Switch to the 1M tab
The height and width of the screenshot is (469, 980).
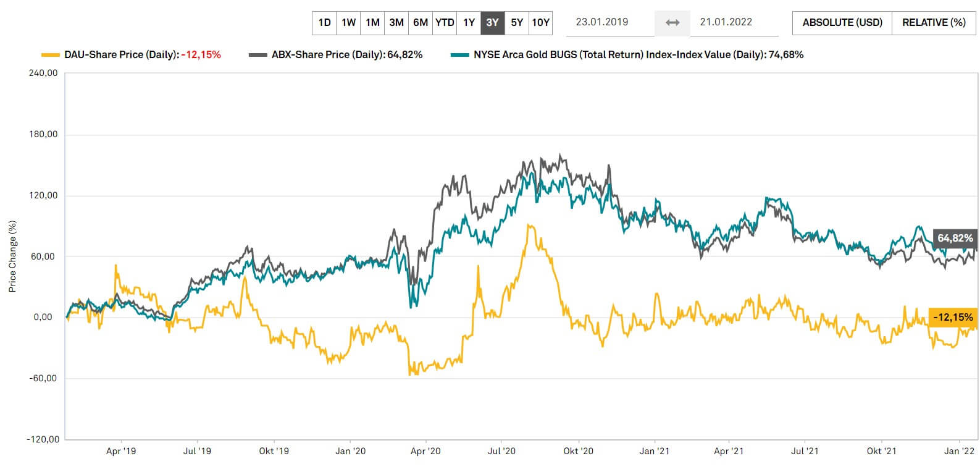pyautogui.click(x=372, y=22)
